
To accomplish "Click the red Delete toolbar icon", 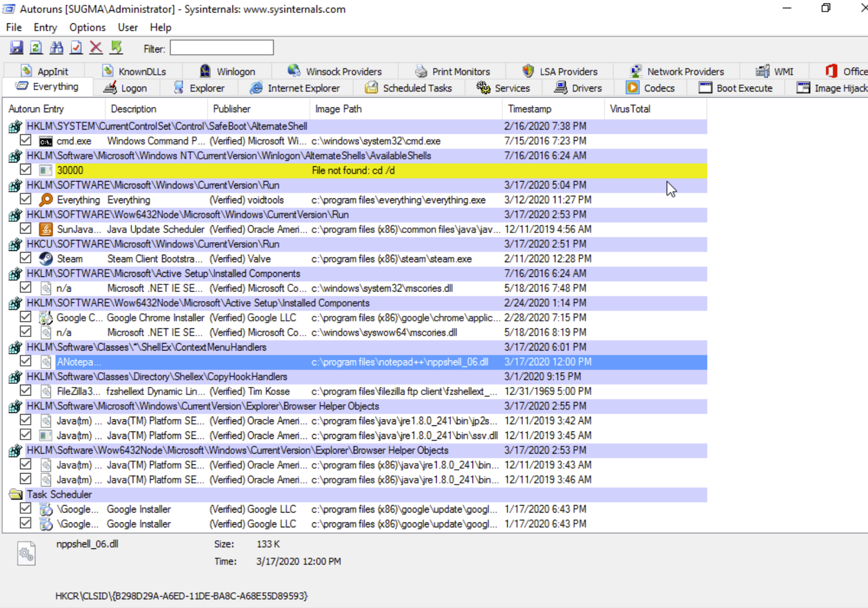I will click(96, 48).
